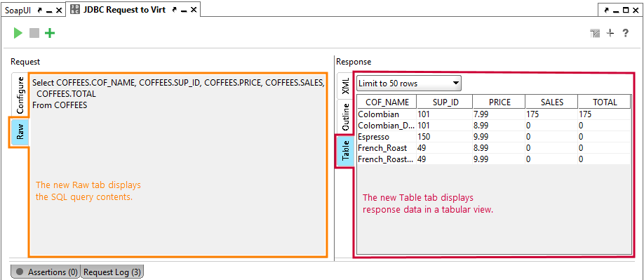
Task: Click SUP_ID 101 in the Colombian row
Action: [x=445, y=114]
